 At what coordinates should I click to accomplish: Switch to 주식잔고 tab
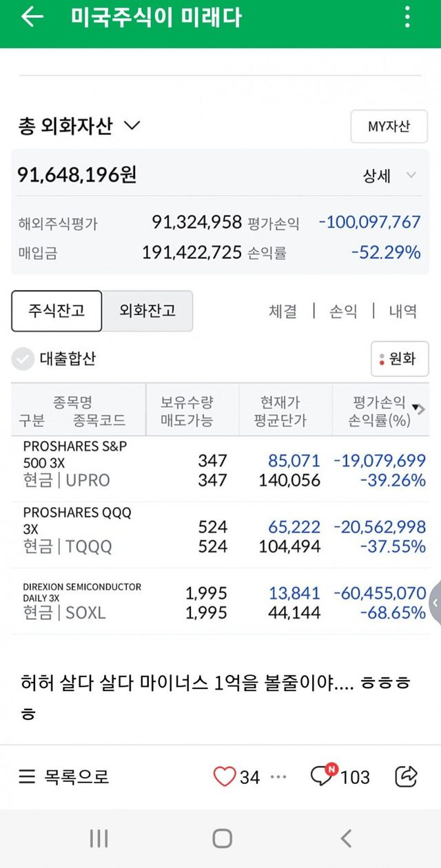tap(57, 311)
